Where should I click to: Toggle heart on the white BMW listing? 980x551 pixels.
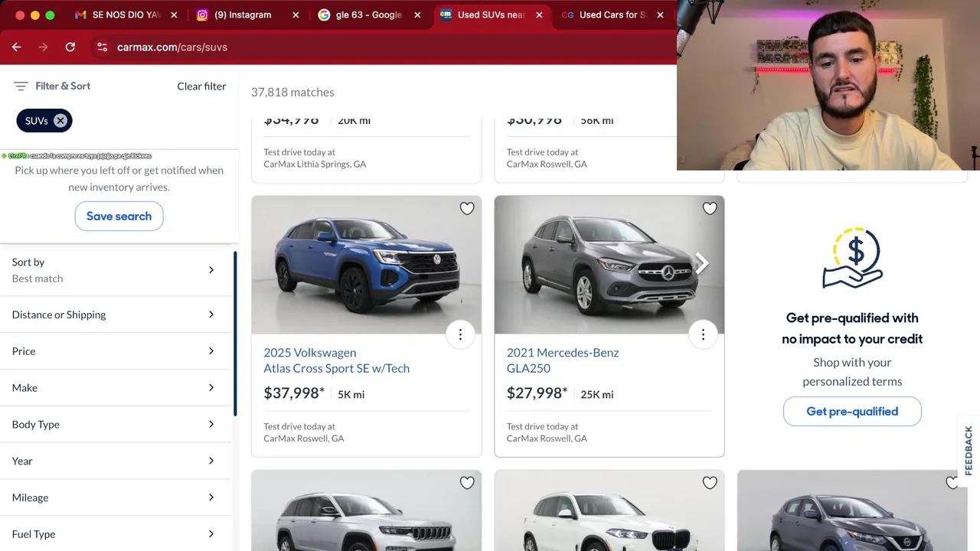(x=710, y=483)
